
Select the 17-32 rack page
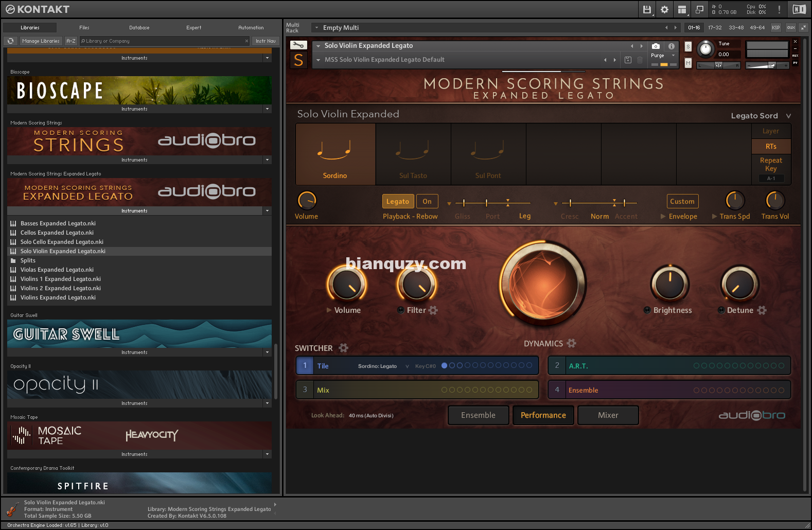715,28
